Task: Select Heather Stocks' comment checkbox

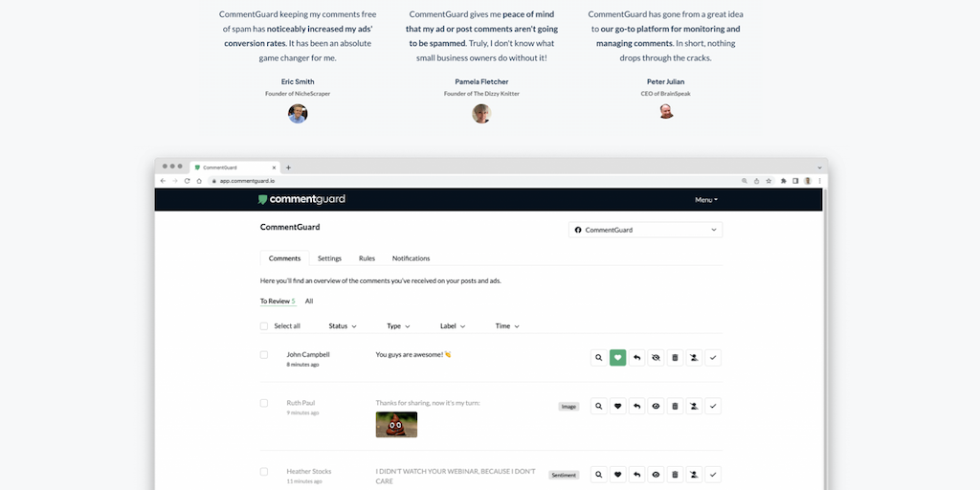Action: click(x=264, y=471)
